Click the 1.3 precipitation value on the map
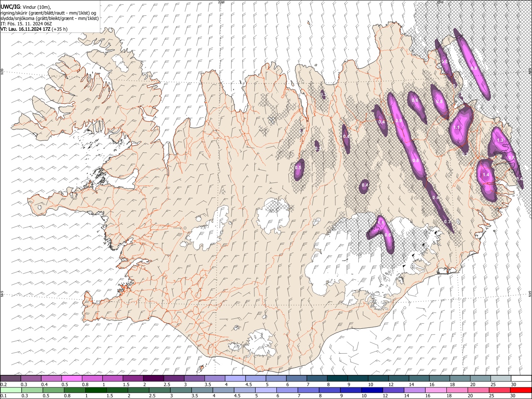 click(x=500, y=140)
